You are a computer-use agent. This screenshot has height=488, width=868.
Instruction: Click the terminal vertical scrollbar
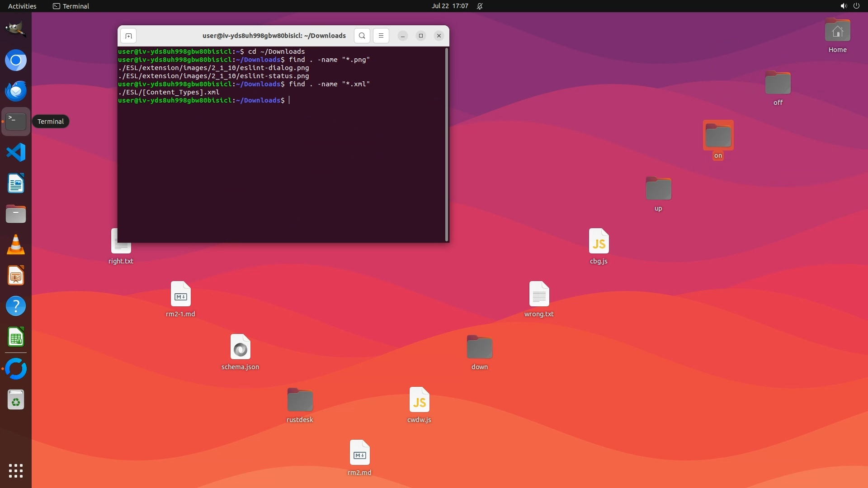(x=447, y=145)
